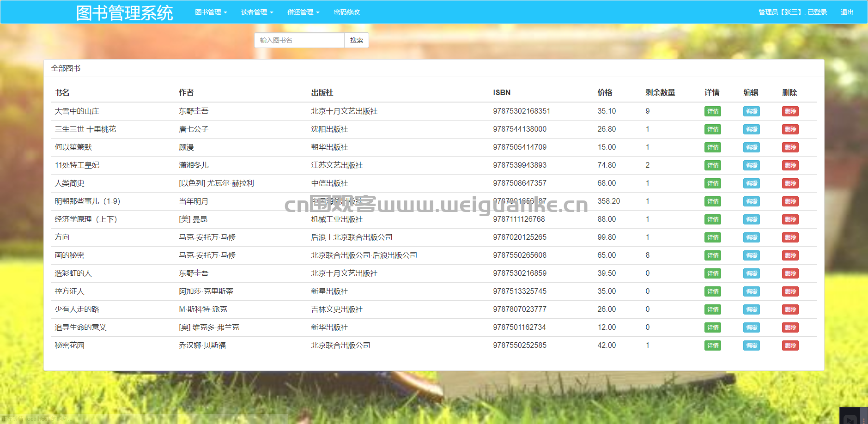The width and height of the screenshot is (868, 424).
Task: Open the 图书管理 dropdown menu
Action: (211, 12)
